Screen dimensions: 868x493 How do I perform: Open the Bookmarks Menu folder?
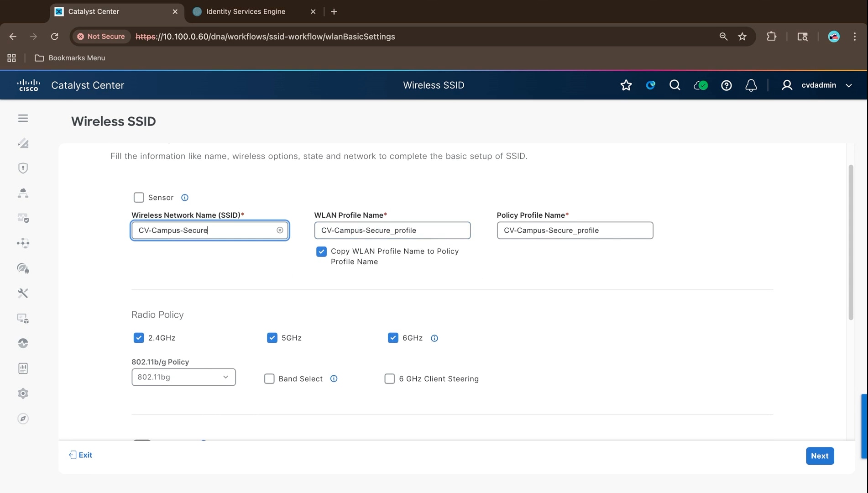tap(70, 58)
